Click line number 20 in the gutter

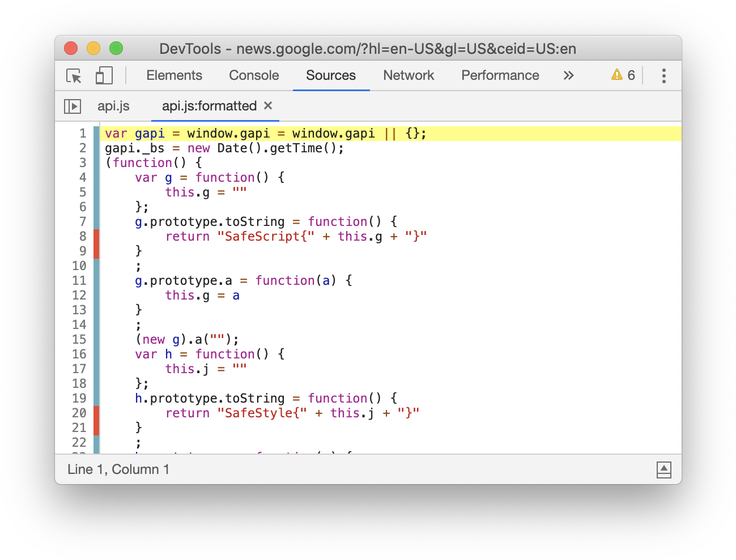point(79,413)
